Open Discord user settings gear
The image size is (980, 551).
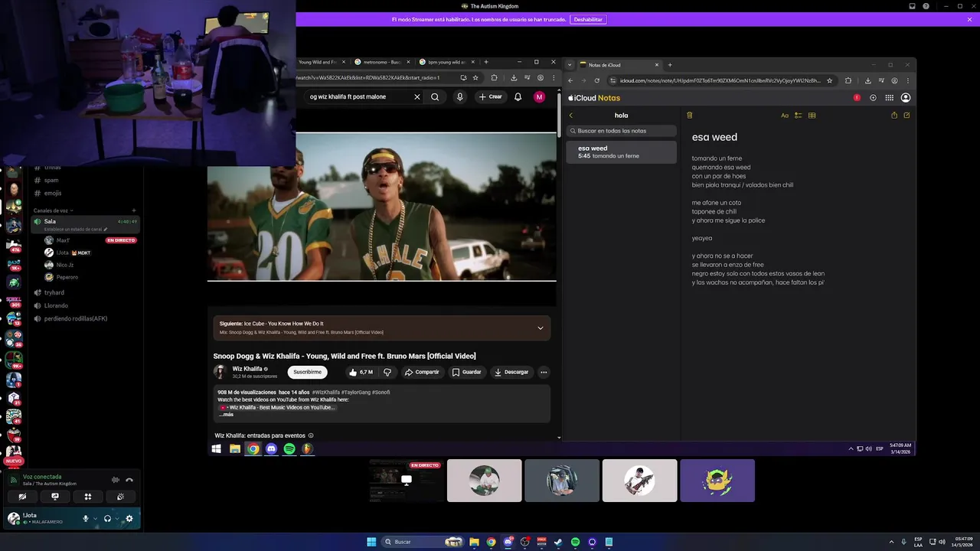click(129, 518)
